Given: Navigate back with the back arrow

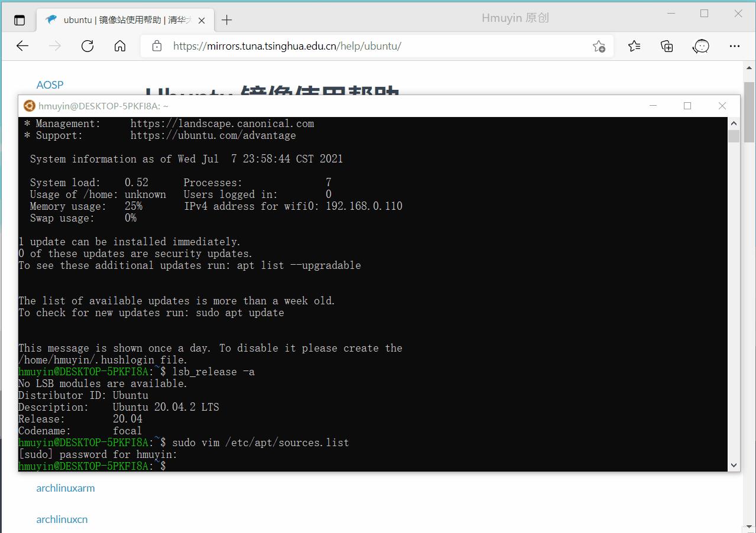Looking at the screenshot, I should pyautogui.click(x=22, y=45).
